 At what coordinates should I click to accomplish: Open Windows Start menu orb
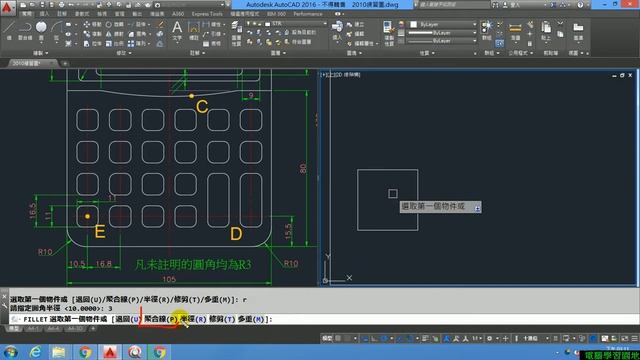(10, 352)
